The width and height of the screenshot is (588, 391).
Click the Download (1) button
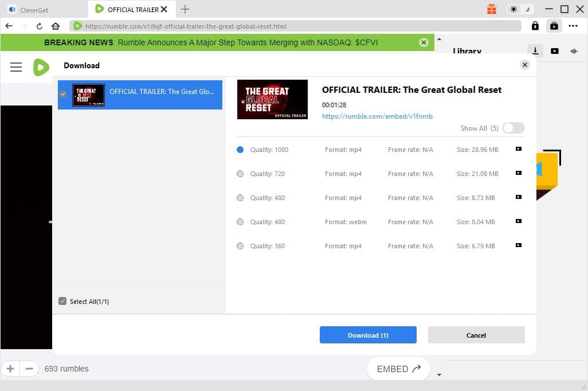point(368,335)
